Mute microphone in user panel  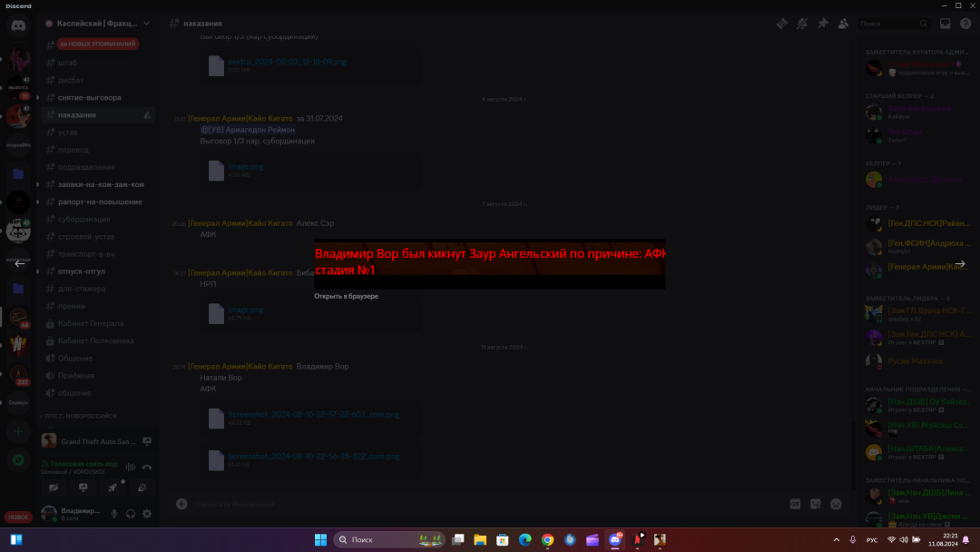click(114, 514)
